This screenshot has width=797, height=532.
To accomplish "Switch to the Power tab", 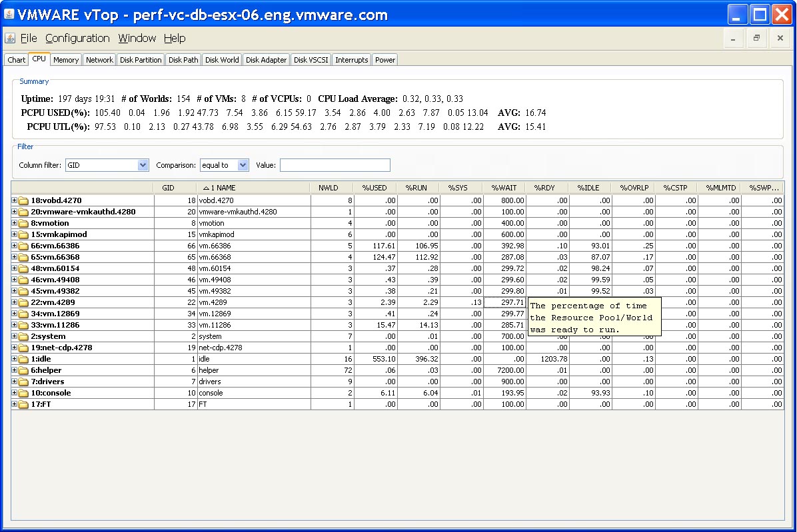I will [385, 60].
